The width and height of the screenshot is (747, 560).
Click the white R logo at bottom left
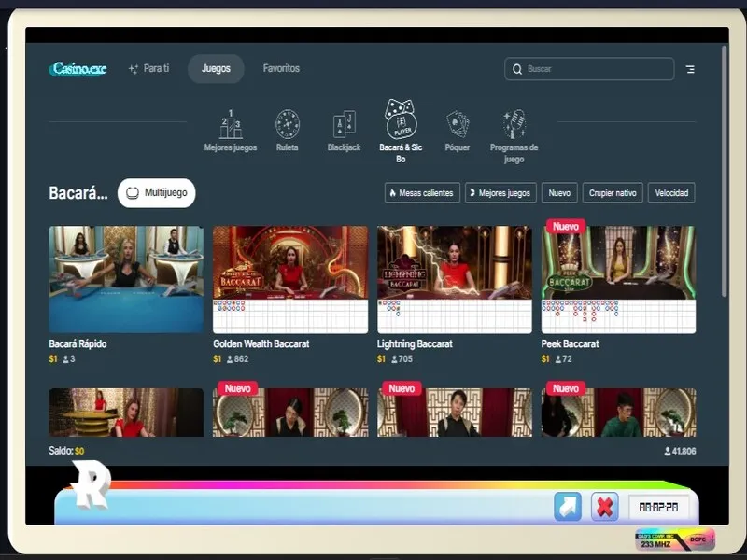point(92,484)
